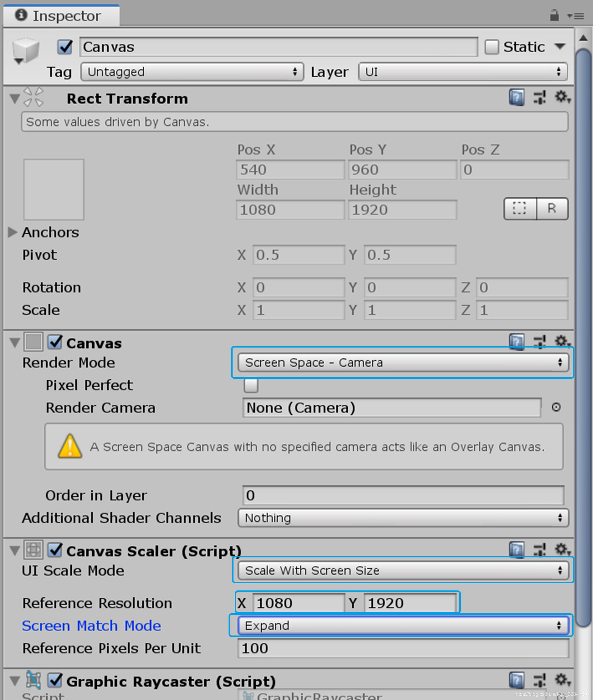Open the Render Camera object picker

[556, 408]
